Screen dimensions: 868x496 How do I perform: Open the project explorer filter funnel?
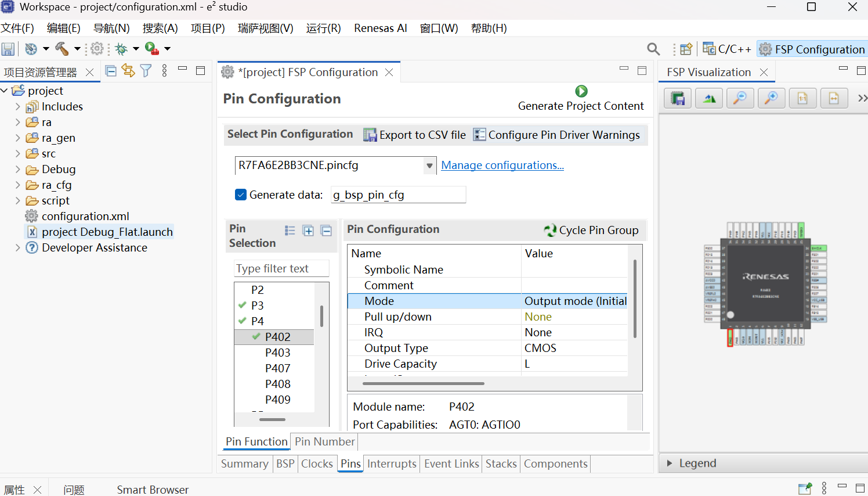(x=146, y=71)
